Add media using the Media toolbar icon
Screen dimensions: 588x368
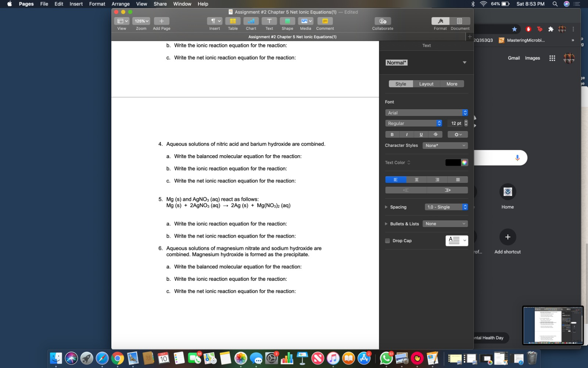(305, 21)
